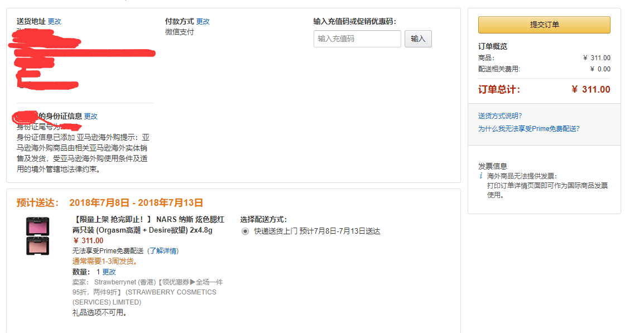The height and width of the screenshot is (333, 644).
Task: Change the shipping address via 更改 link
Action: coord(55,21)
